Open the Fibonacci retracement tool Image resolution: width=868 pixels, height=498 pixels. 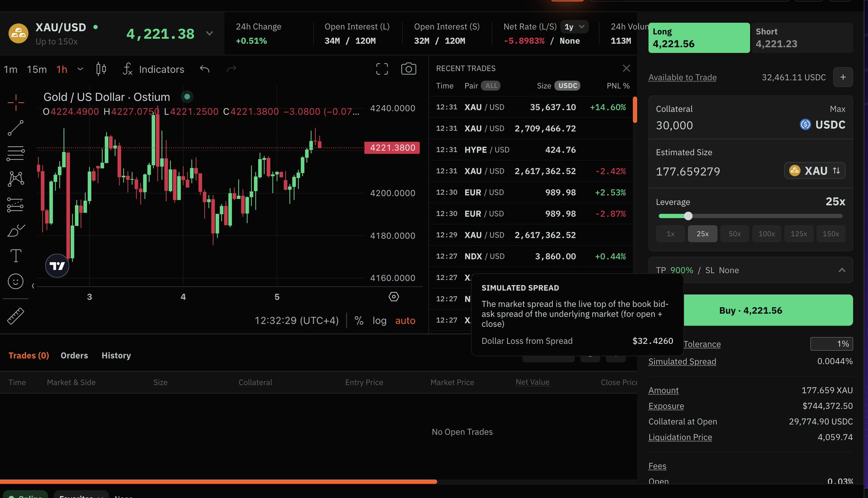pos(16,153)
